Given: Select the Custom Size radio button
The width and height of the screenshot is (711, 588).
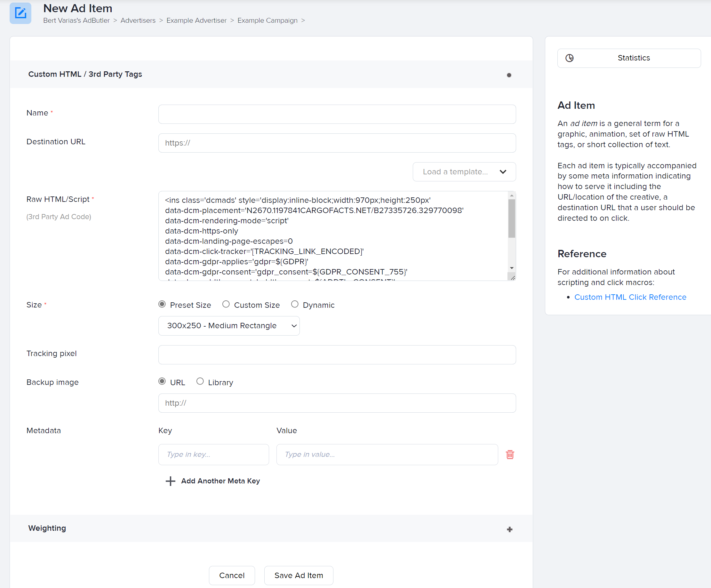Looking at the screenshot, I should pyautogui.click(x=226, y=304).
